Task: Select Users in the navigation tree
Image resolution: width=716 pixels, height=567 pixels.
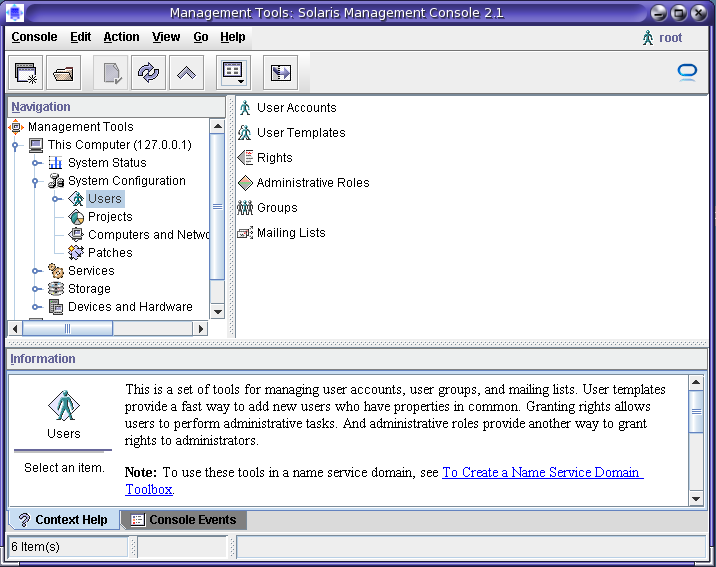Action: tap(105, 199)
